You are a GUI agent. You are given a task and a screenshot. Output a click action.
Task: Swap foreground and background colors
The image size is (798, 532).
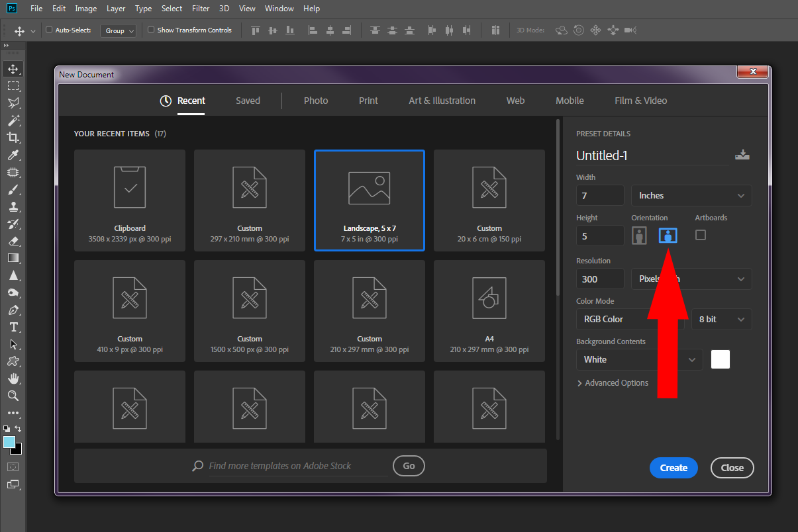coord(19,429)
